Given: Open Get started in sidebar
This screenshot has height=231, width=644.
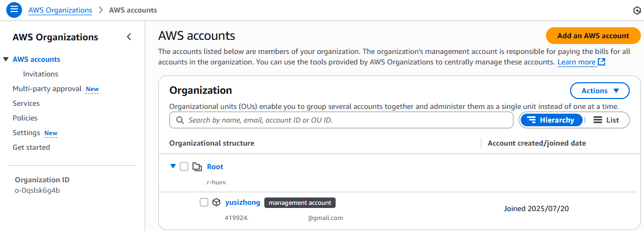Looking at the screenshot, I should 31,147.
